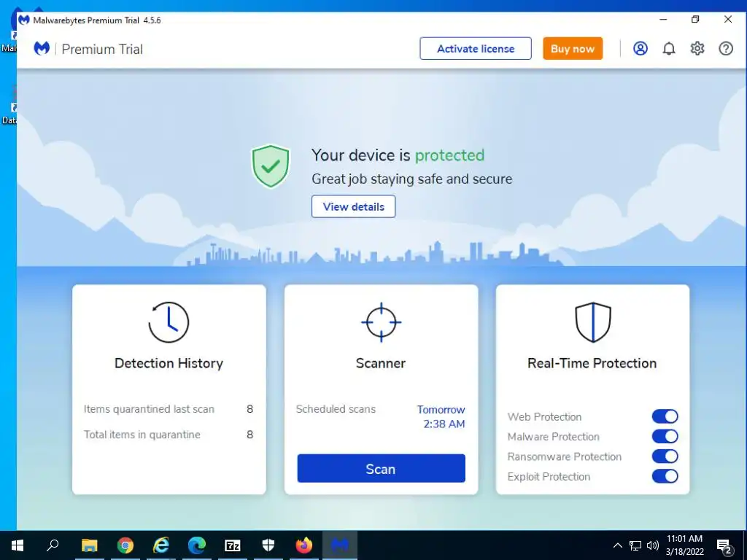Launch Microsoft Edge from taskbar

[x=197, y=545]
